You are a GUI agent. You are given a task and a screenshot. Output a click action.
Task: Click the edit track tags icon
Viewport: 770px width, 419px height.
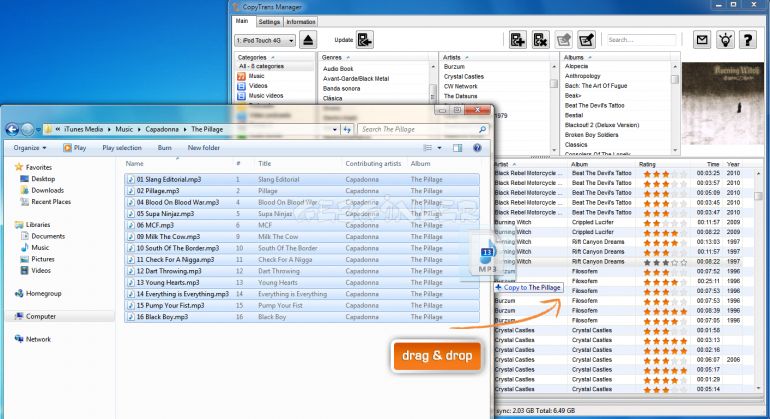(x=586, y=40)
